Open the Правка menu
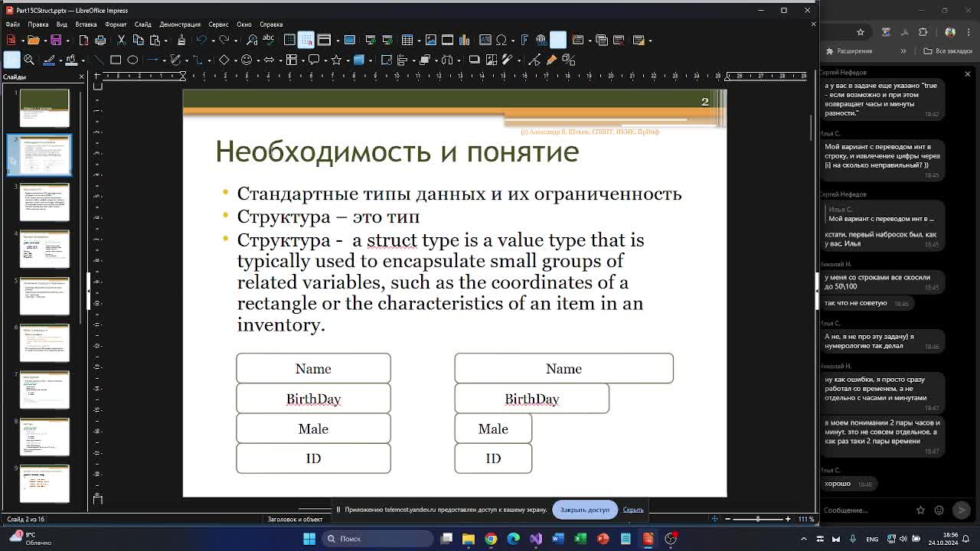Screen dimensions: 980x551 tap(38, 24)
